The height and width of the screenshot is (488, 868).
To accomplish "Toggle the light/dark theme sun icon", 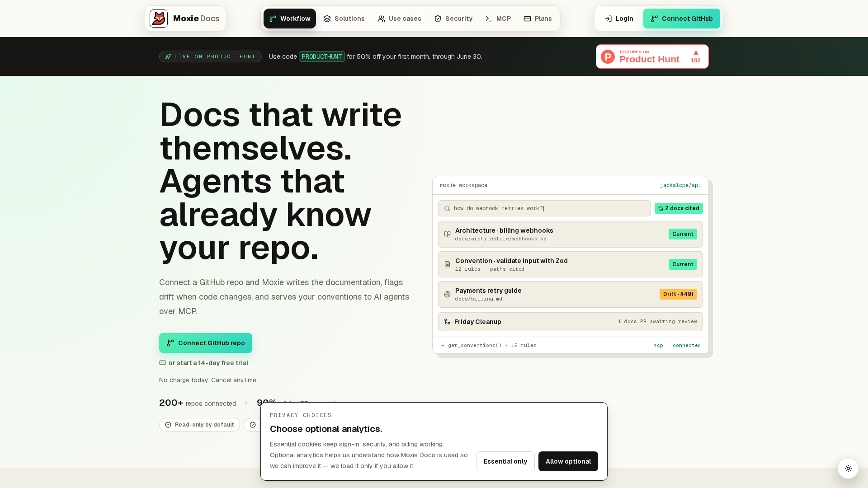I will [848, 468].
